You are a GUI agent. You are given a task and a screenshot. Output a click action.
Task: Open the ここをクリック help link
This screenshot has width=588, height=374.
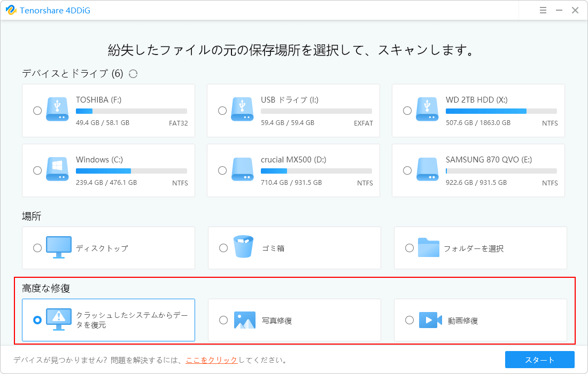[x=212, y=360]
